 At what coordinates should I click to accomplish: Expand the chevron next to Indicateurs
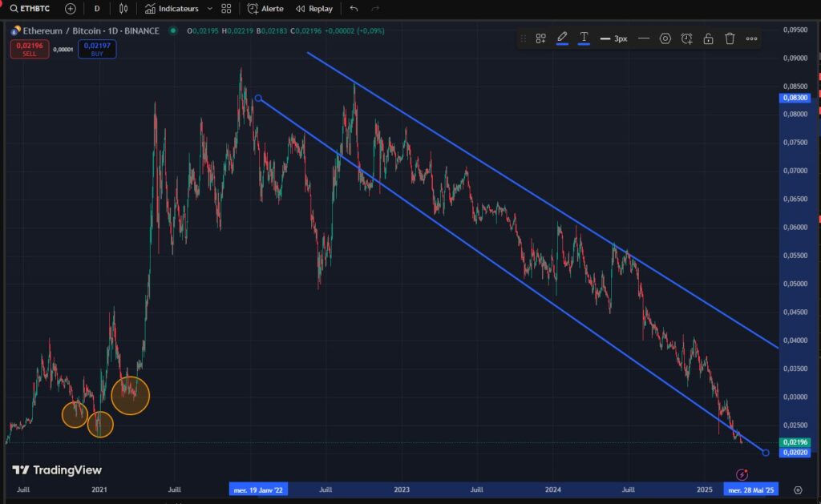(210, 9)
